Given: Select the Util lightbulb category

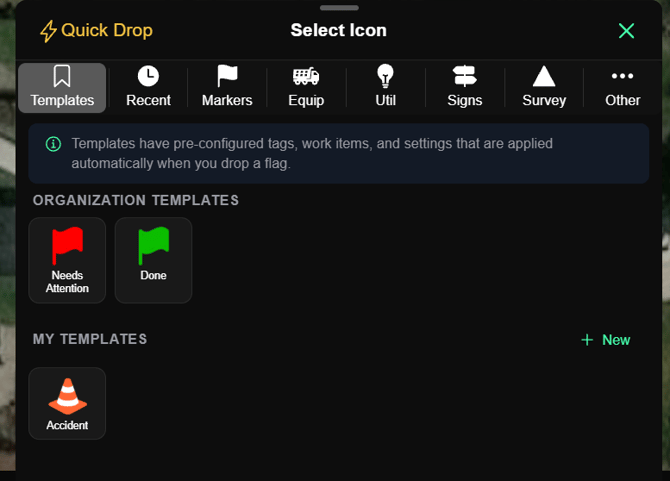Looking at the screenshot, I should point(385,87).
